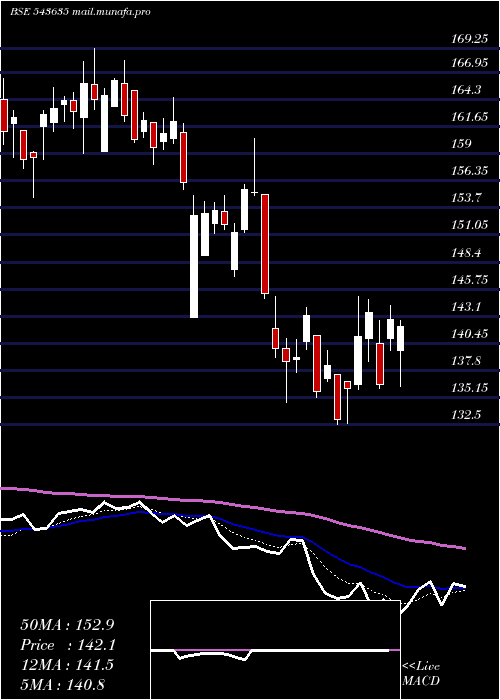The width and height of the screenshot is (500, 700).
Task: Select the 169.25 price axis label
Action: tap(470, 39)
